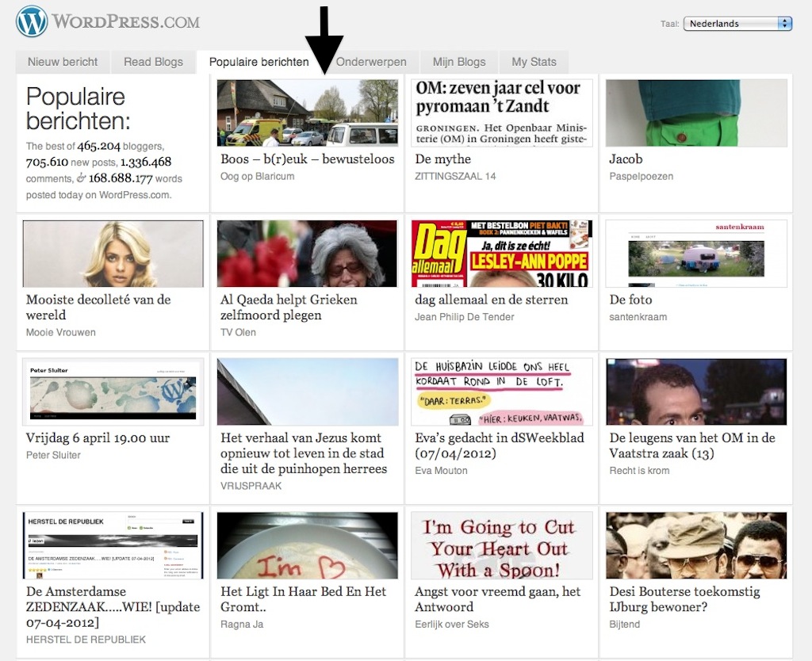The width and height of the screenshot is (812, 661).
Task: Go to the Mijn Blogs tab
Action: click(459, 62)
